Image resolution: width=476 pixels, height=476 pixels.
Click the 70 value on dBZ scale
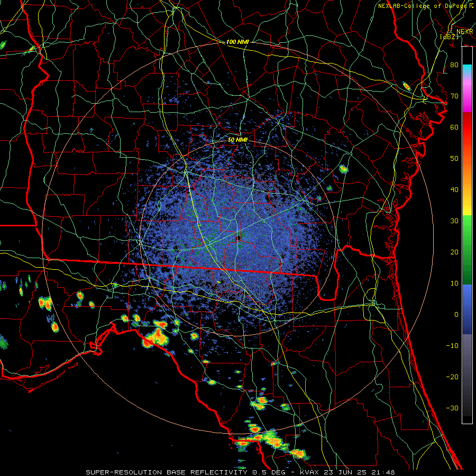454,96
